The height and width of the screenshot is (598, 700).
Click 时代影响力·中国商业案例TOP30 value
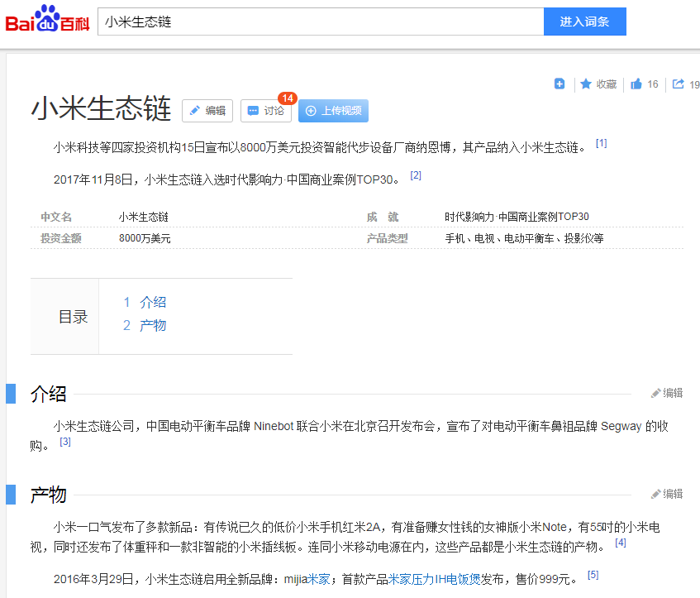click(517, 217)
